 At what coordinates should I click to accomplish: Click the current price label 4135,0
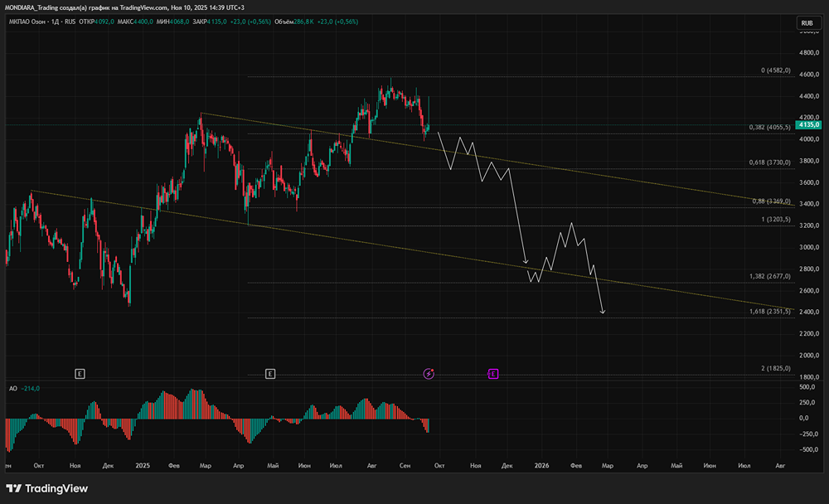tap(807, 124)
